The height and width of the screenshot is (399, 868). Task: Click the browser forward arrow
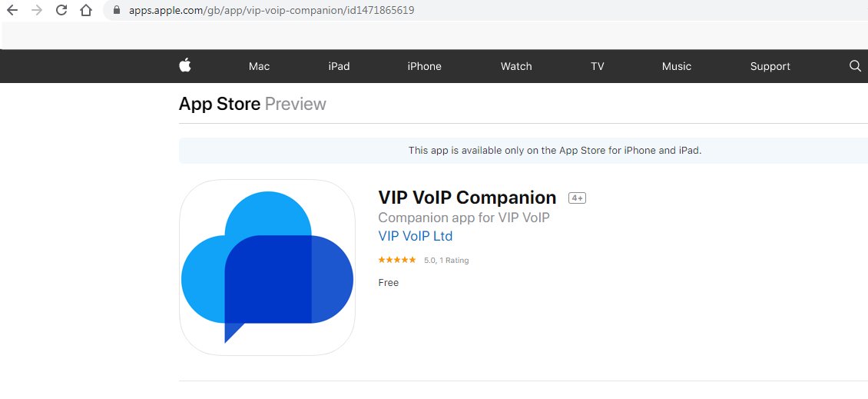coord(37,10)
